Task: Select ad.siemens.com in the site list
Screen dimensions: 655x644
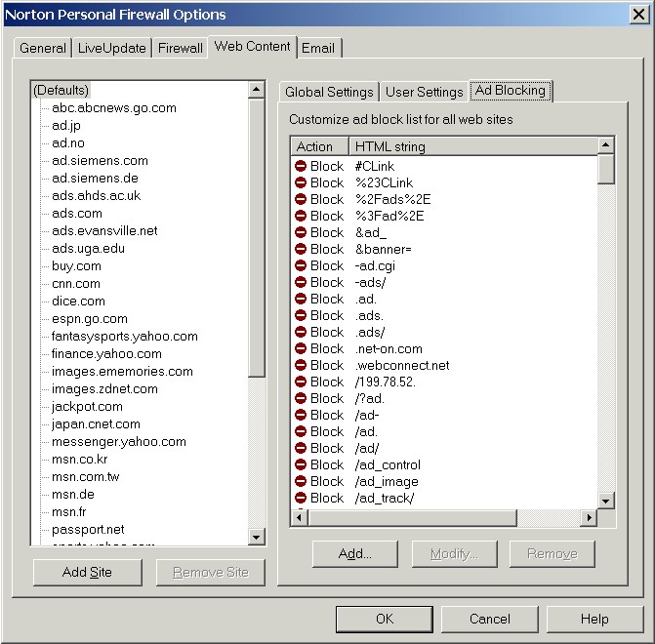Action: coord(100,160)
